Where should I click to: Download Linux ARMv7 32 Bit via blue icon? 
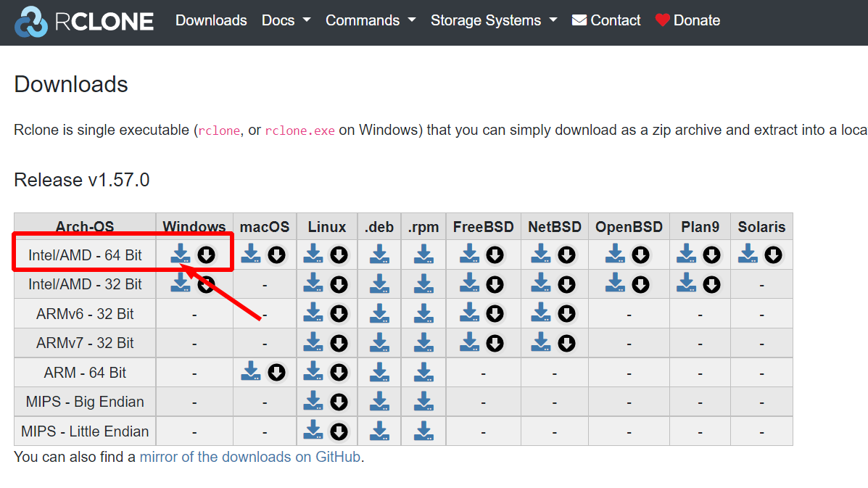(313, 342)
